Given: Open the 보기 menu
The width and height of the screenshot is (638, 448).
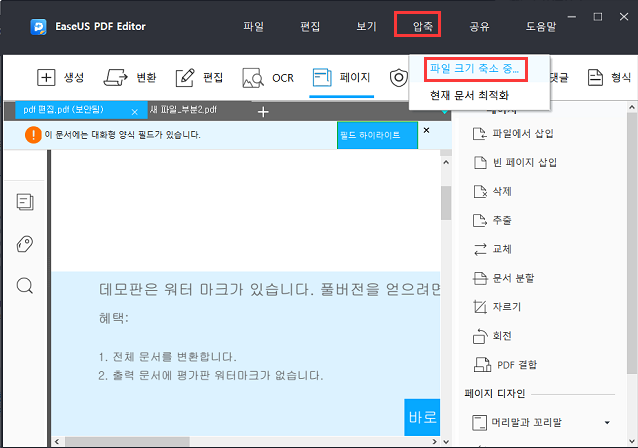Looking at the screenshot, I should pos(366,26).
